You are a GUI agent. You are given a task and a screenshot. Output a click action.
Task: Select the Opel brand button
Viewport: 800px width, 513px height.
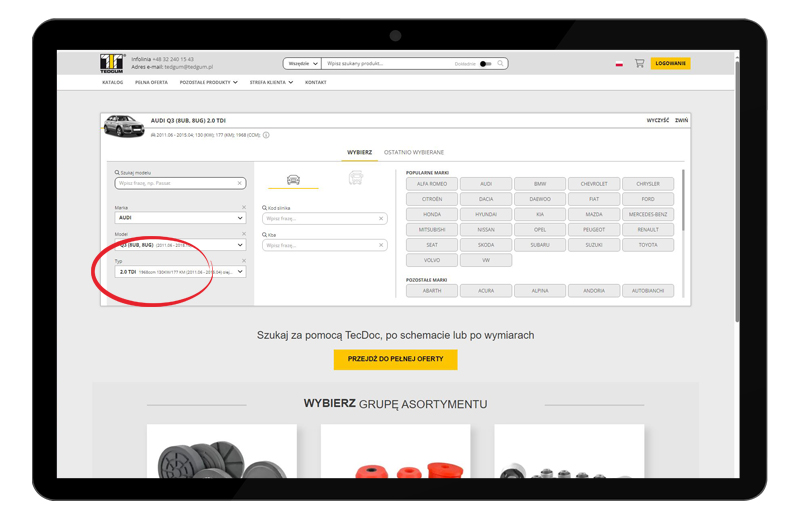point(540,230)
